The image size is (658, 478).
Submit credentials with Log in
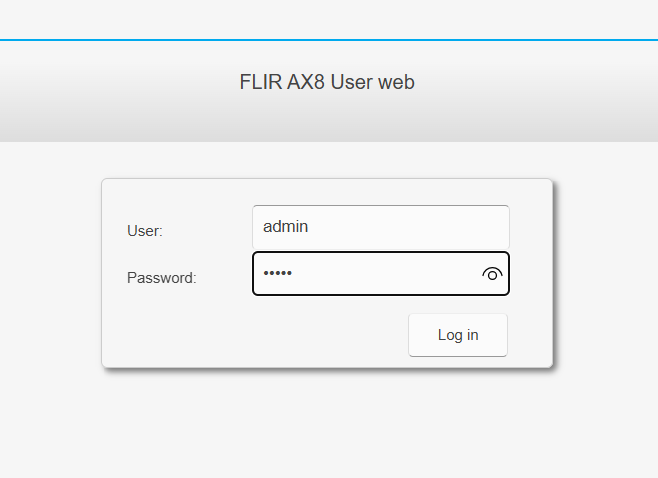pos(458,335)
